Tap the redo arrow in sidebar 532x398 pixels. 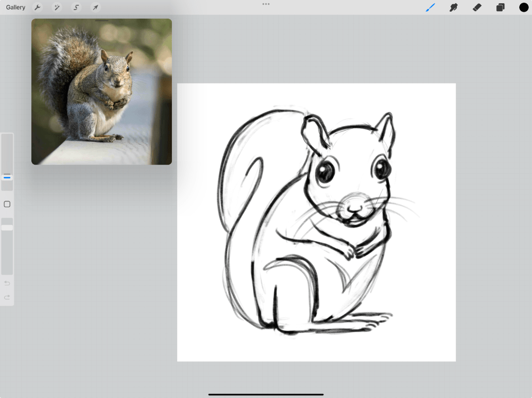[x=7, y=297]
